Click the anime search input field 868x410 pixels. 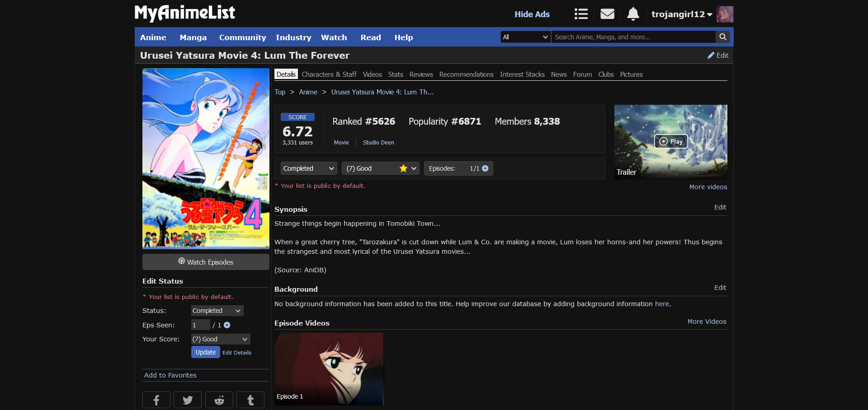click(633, 37)
